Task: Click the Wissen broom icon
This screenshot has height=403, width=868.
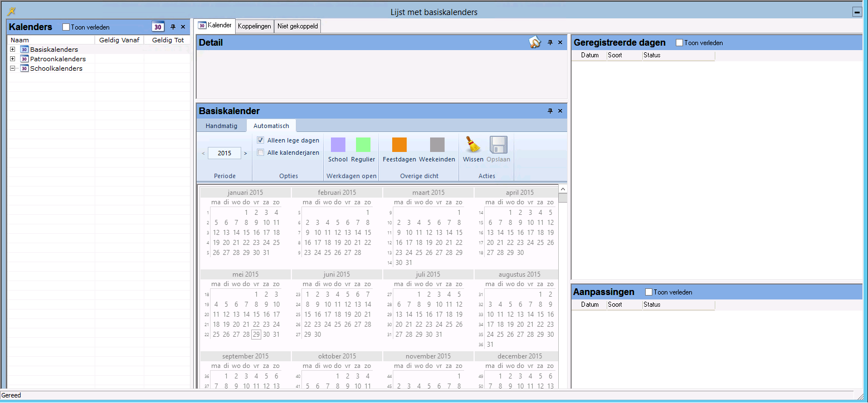Action: pyautogui.click(x=473, y=145)
